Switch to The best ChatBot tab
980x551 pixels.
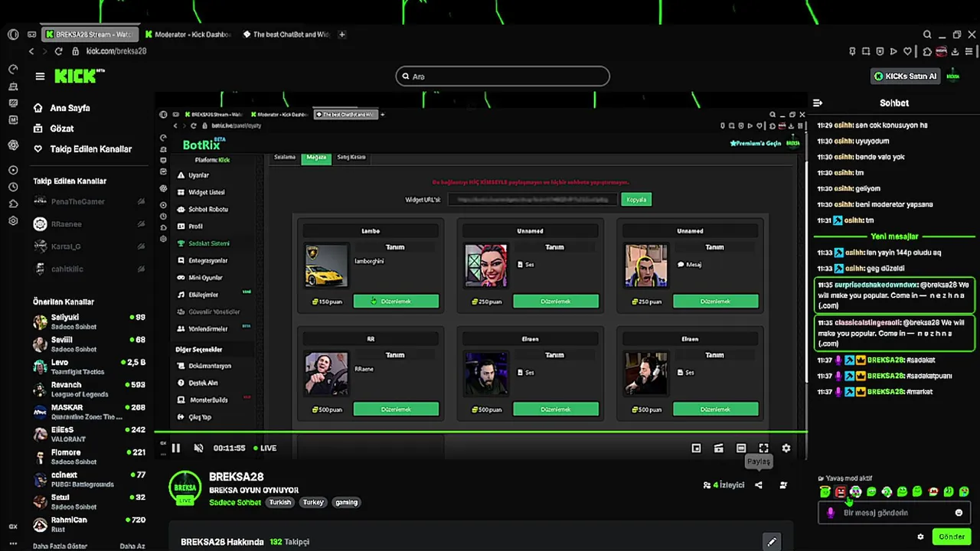pos(287,34)
